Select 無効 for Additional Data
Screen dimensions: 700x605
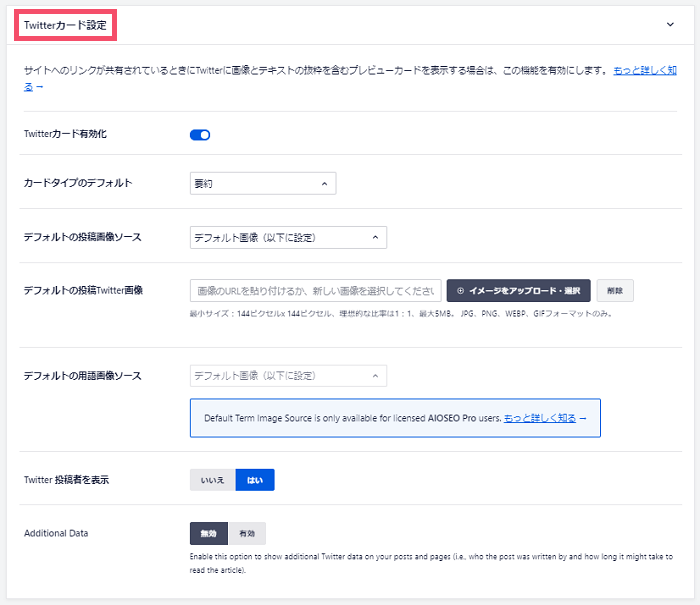[209, 534]
